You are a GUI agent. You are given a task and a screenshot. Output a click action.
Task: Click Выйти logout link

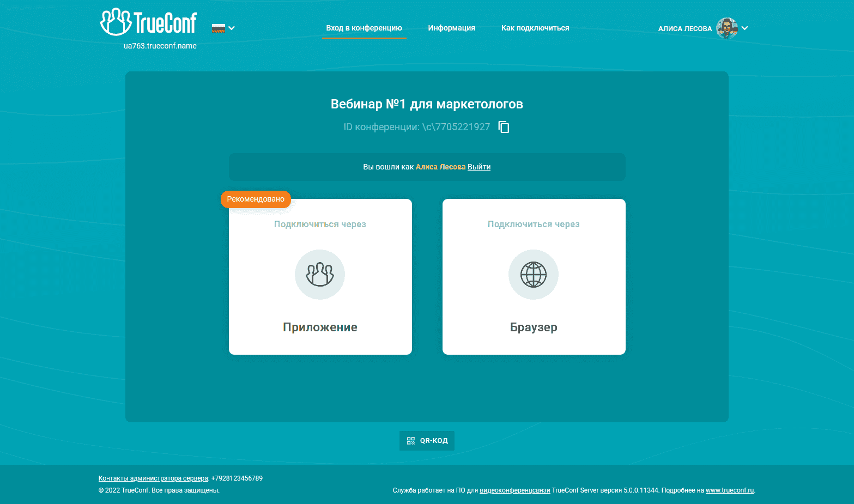[x=479, y=167]
